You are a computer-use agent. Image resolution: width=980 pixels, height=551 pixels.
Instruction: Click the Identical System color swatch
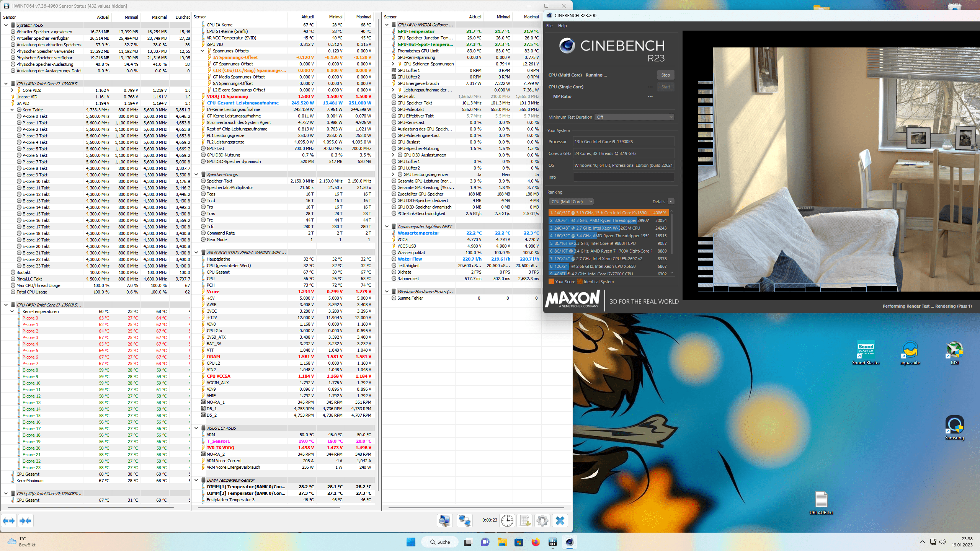point(580,282)
